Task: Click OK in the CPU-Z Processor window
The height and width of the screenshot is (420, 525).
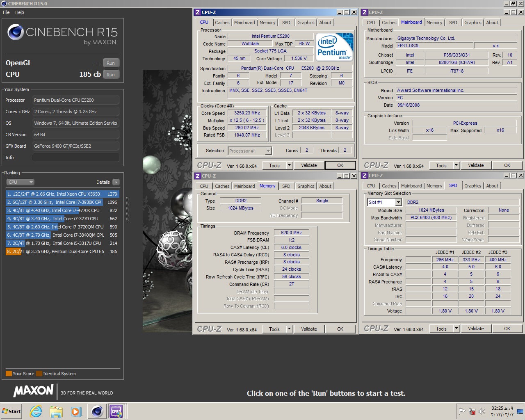Action: click(340, 165)
